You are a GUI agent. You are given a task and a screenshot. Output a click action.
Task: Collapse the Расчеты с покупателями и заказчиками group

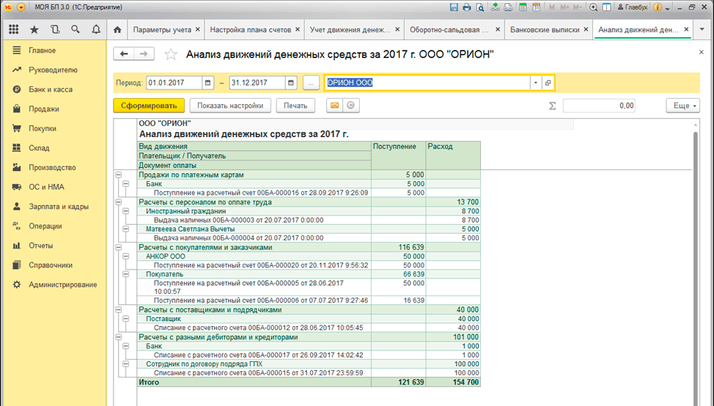click(119, 246)
